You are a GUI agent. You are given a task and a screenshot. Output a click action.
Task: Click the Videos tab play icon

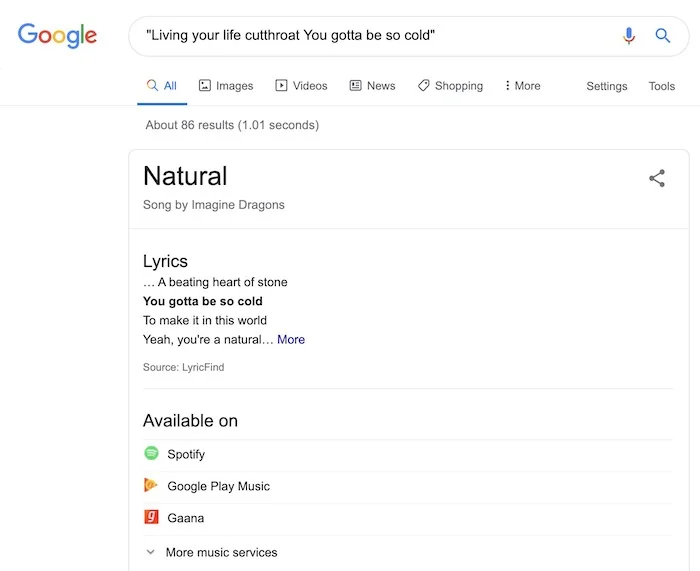(281, 85)
